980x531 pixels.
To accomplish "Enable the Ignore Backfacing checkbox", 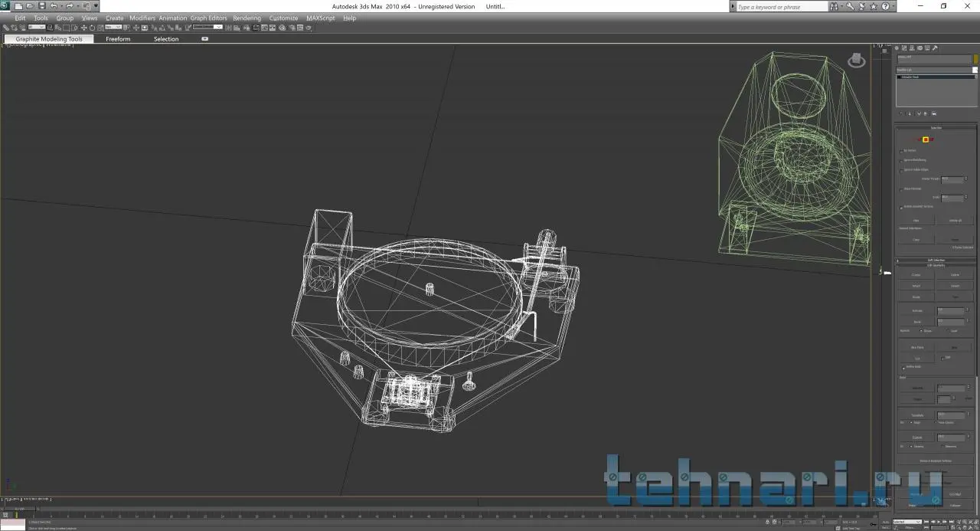I will pos(901,160).
